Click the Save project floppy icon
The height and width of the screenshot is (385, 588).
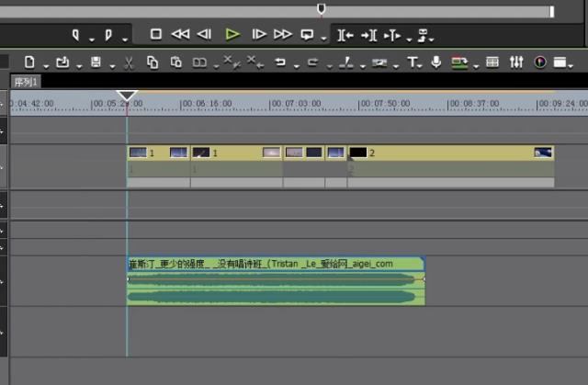point(96,62)
